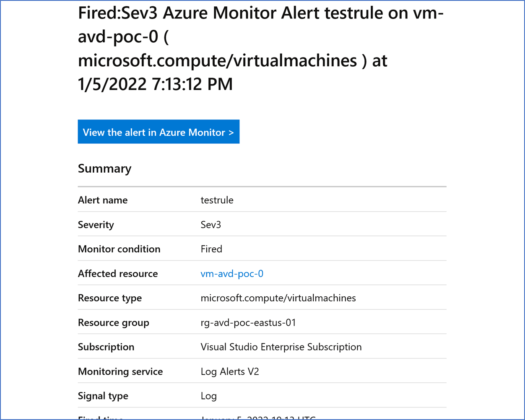Click the Severity row label

click(x=96, y=225)
